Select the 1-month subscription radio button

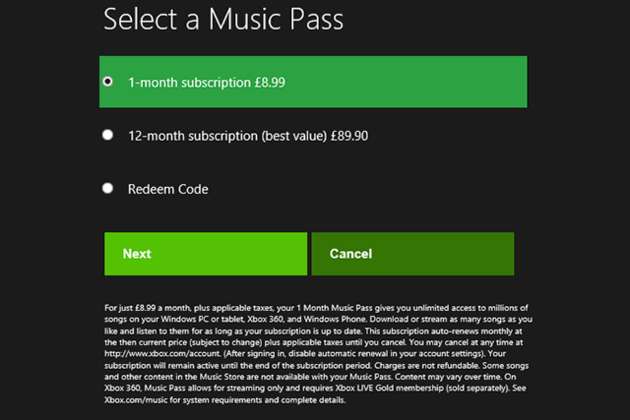coord(107,81)
